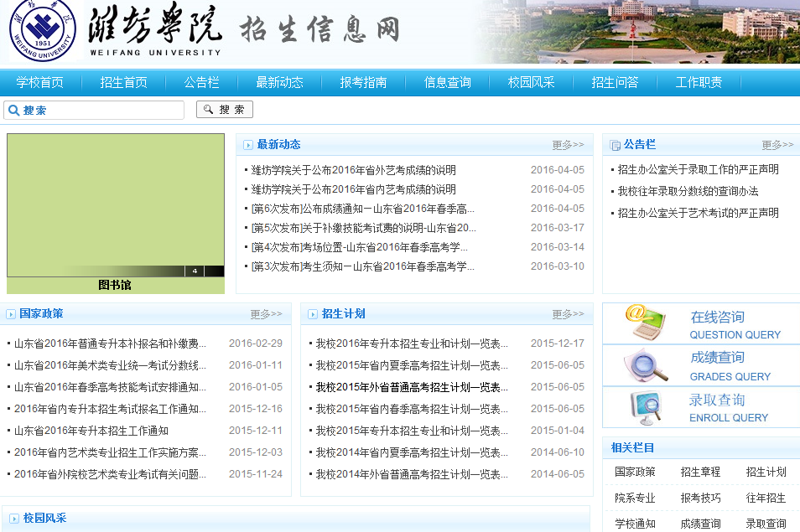Click the 搜索 search input field
The width and height of the screenshot is (800, 532).
click(x=94, y=110)
